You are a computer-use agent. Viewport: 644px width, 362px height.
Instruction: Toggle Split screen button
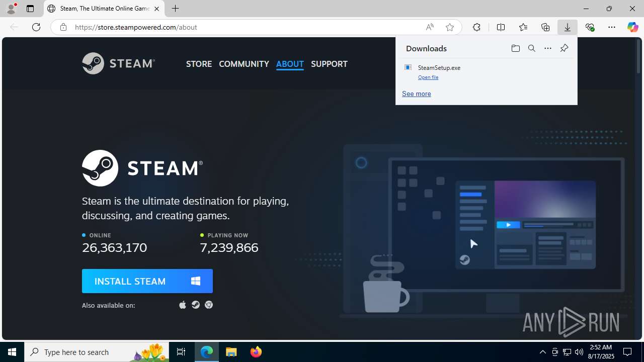[501, 27]
